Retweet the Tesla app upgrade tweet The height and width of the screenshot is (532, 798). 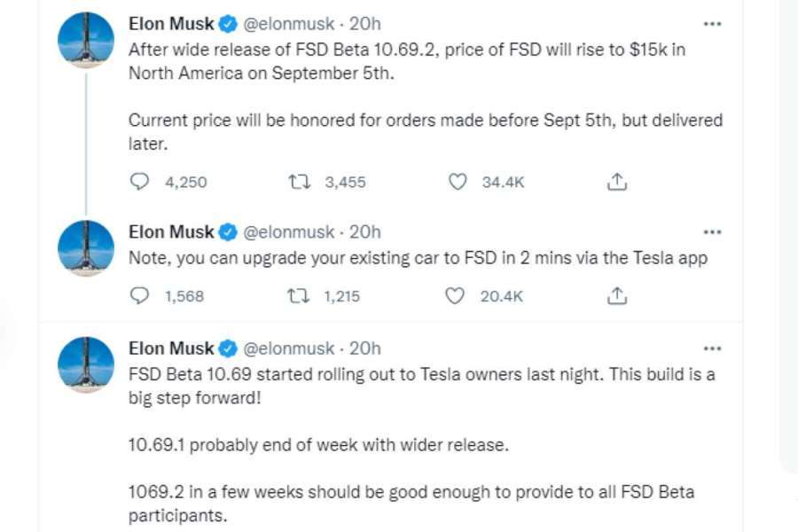pyautogui.click(x=299, y=296)
